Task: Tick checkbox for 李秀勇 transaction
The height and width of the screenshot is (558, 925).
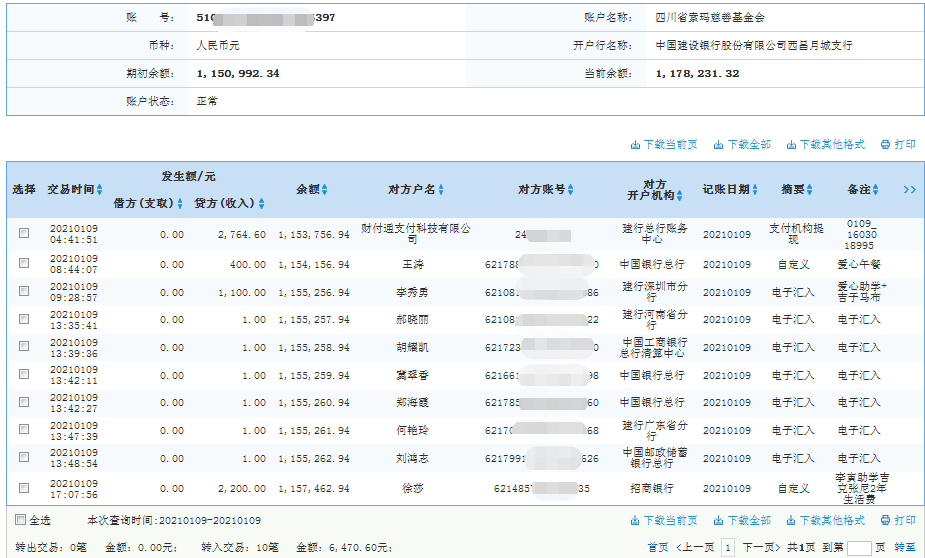Action: coord(24,291)
